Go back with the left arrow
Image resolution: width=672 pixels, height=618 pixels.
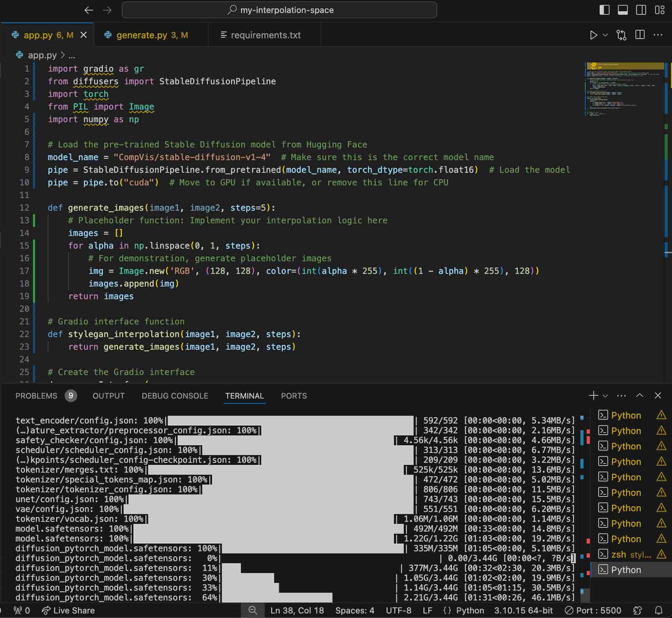point(89,10)
